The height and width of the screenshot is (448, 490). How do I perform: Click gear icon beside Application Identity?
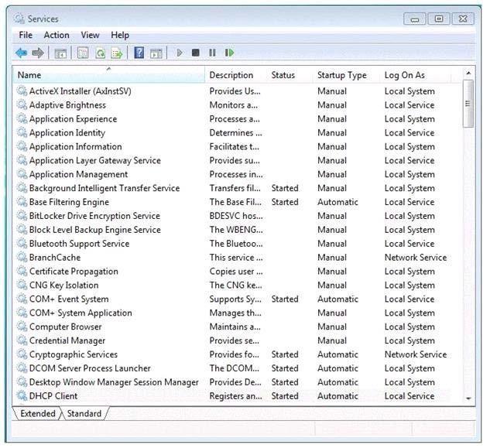[x=22, y=132]
